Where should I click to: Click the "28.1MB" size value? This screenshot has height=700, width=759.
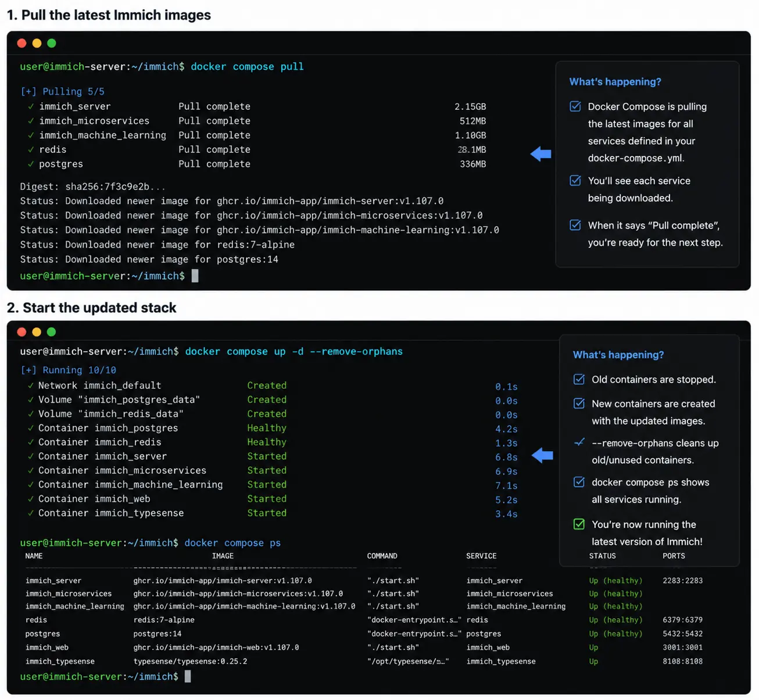(x=472, y=150)
